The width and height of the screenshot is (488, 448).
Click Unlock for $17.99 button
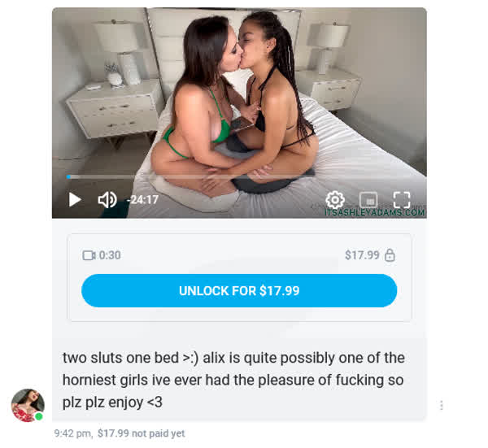click(239, 290)
